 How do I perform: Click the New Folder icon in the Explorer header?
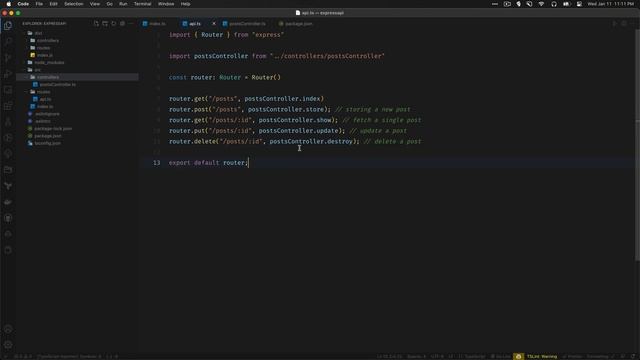coord(105,24)
